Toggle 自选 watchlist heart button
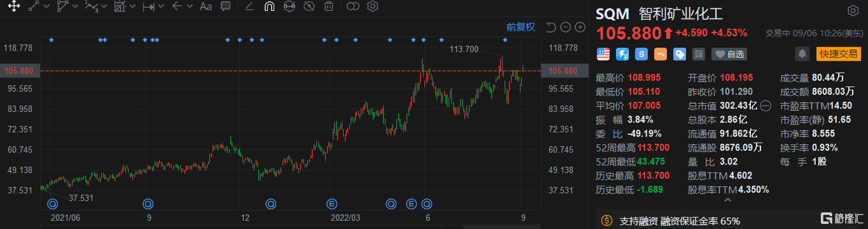Screen dimensions: 868x229 [x=729, y=54]
